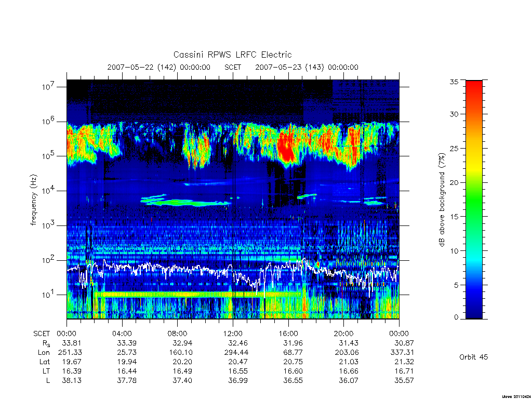Click the 'Orbit 45' label
532x399 pixels.
(x=474, y=357)
